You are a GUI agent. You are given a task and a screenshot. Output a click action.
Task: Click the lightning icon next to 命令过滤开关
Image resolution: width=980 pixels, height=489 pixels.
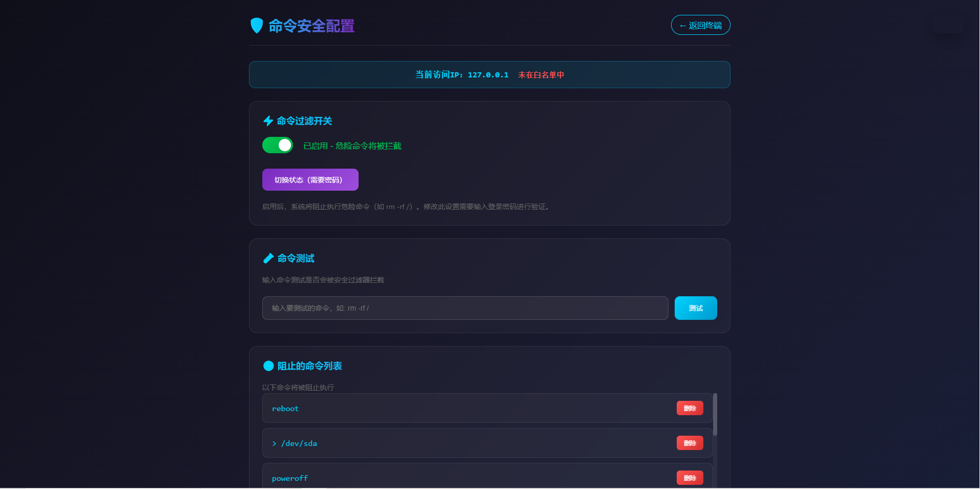(268, 121)
